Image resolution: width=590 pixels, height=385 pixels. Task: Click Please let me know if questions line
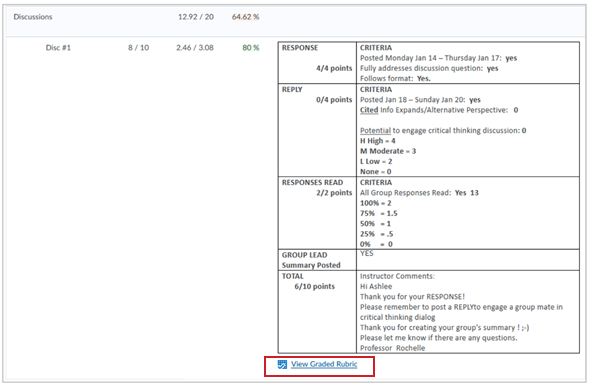(439, 338)
